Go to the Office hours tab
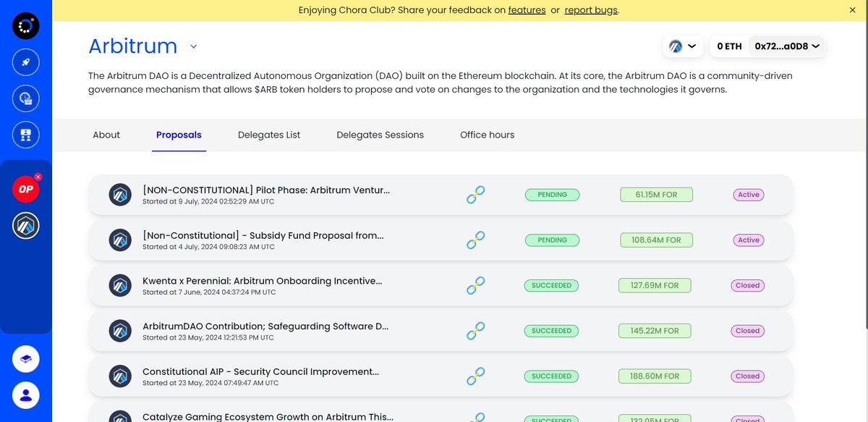Viewport: 868px width, 422px height. click(488, 135)
